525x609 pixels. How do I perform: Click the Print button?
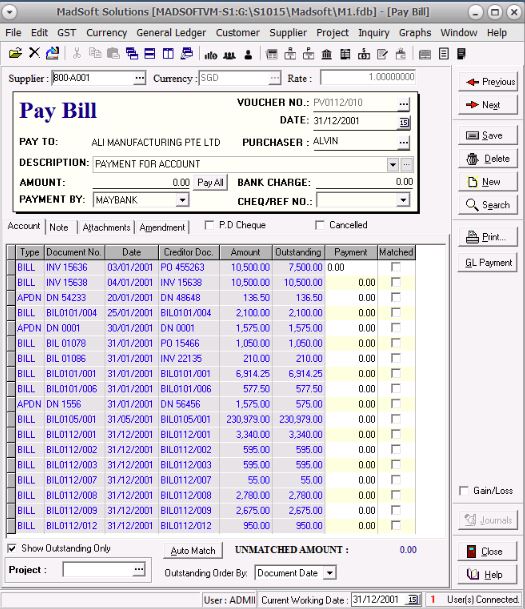click(488, 237)
